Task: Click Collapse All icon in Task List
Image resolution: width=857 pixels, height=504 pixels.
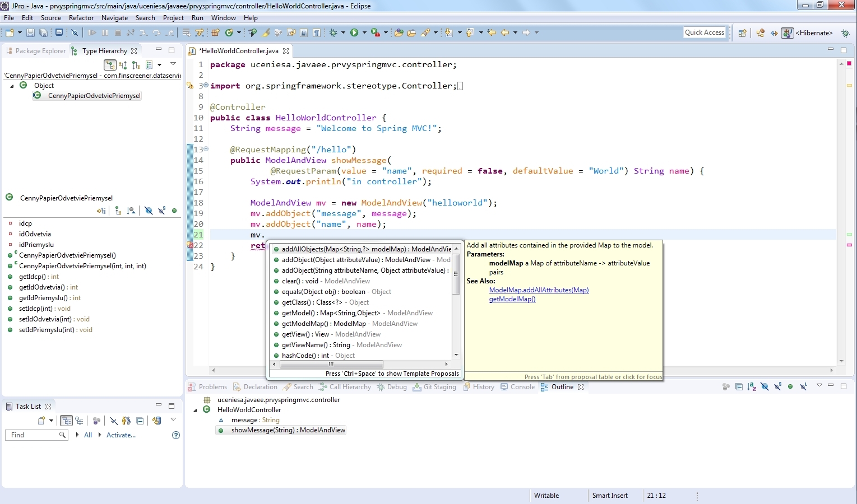Action: [x=140, y=421]
